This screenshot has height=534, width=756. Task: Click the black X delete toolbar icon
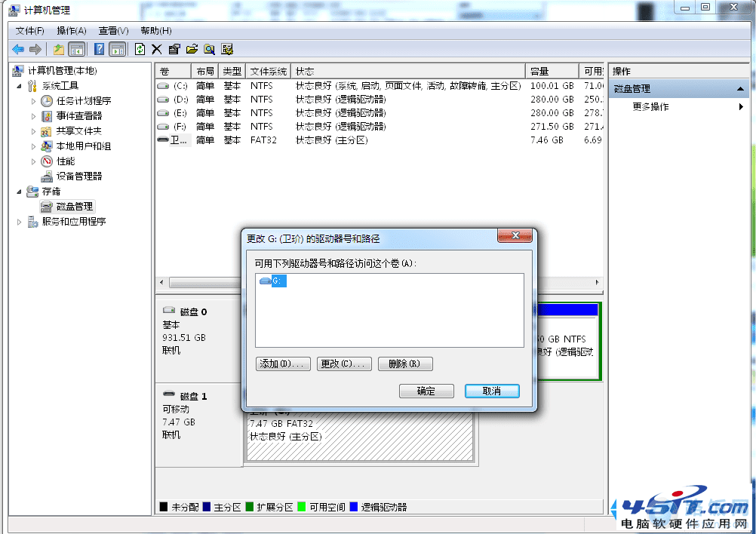point(157,49)
